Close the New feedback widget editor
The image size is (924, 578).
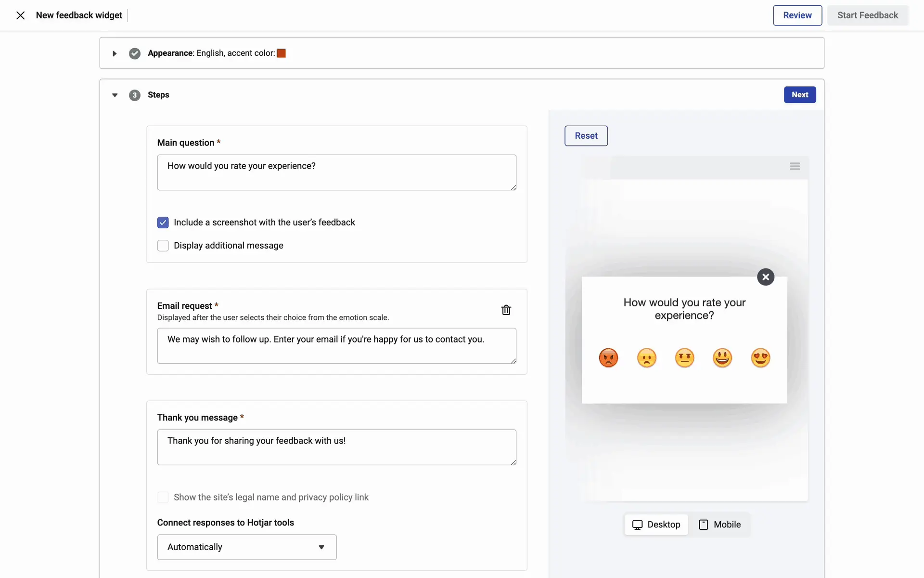click(x=20, y=15)
